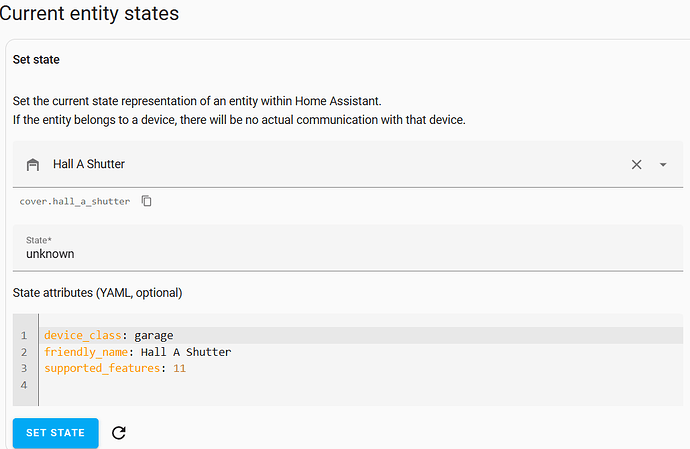Viewport: 690px width, 449px height.
Task: Click the empty fourth line of the YAML editor
Action: (361, 385)
